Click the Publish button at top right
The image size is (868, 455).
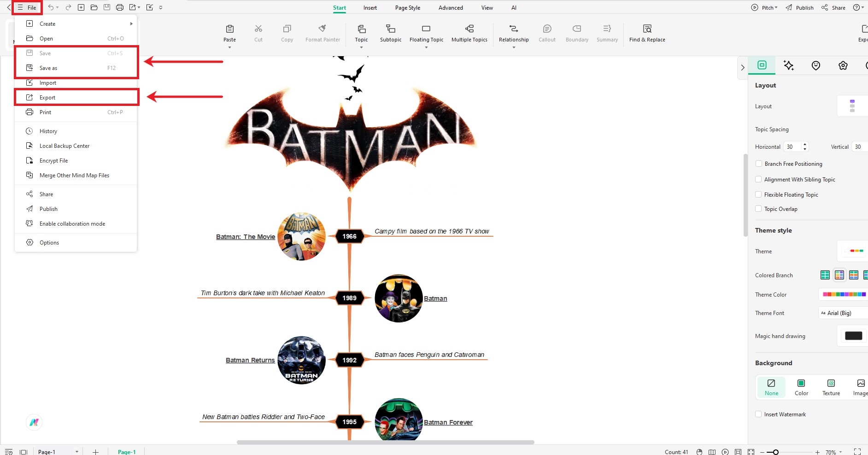pyautogui.click(x=800, y=7)
